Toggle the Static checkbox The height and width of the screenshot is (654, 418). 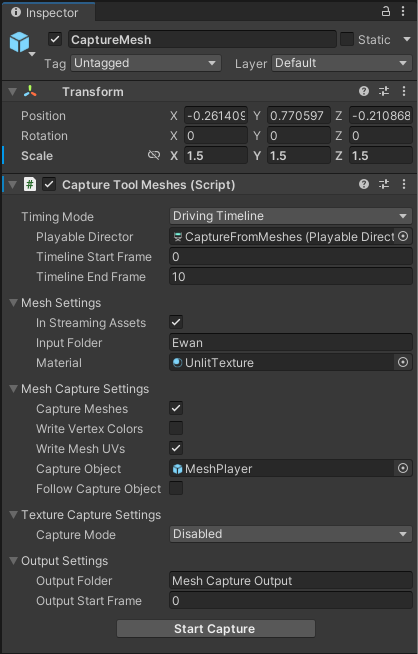click(347, 39)
